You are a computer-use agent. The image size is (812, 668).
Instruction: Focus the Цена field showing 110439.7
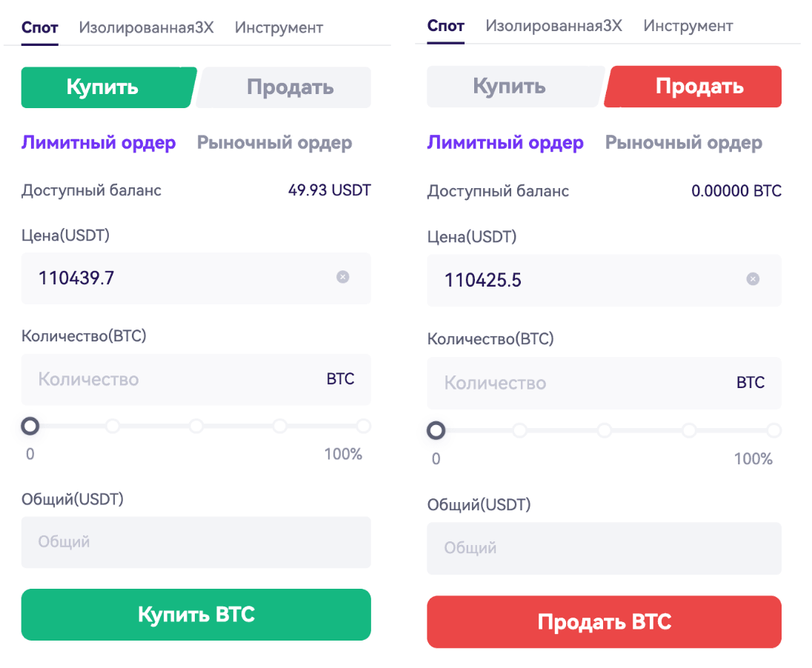coord(196,278)
